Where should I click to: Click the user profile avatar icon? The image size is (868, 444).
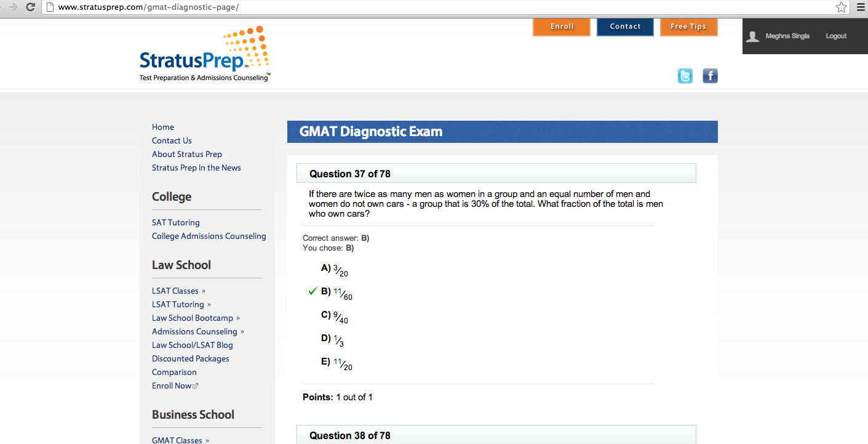pos(752,36)
